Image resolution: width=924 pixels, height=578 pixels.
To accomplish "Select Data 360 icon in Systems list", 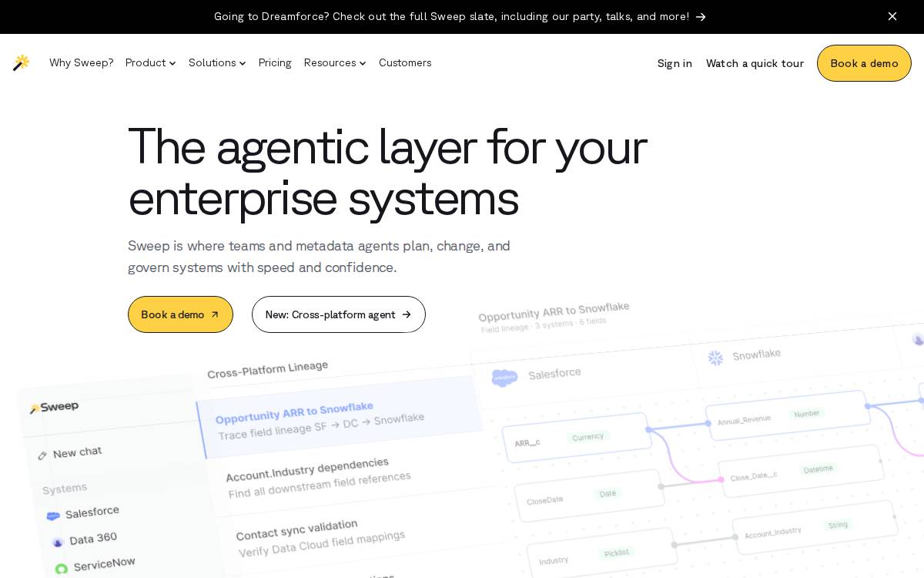I will coord(58,543).
